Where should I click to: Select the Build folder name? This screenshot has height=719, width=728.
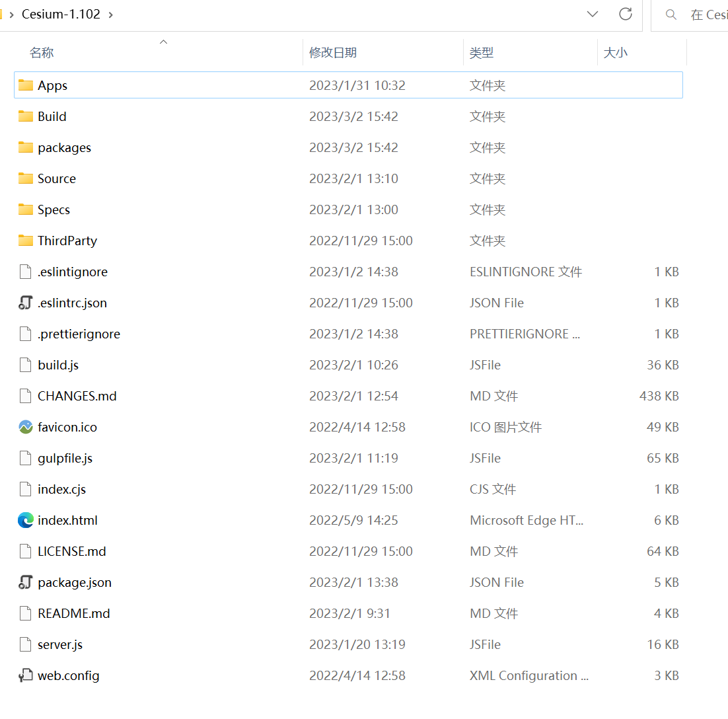coord(52,116)
